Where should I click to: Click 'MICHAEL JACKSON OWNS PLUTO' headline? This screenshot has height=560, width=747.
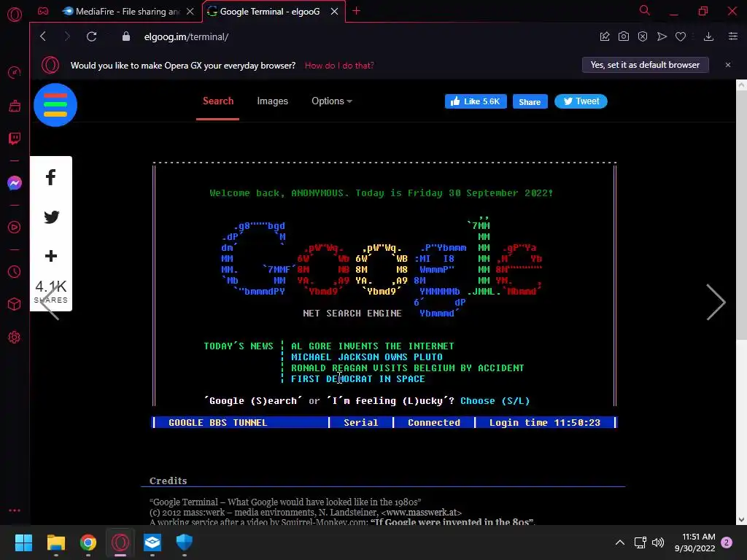pos(367,357)
